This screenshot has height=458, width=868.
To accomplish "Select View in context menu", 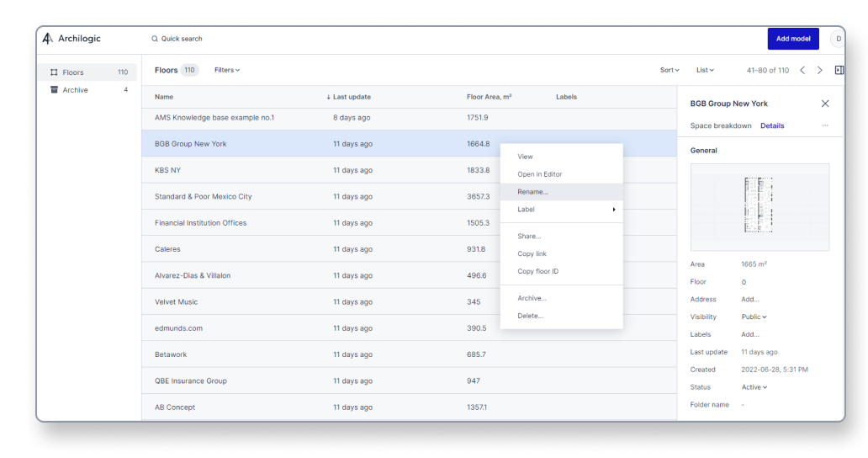I will [561, 157].
